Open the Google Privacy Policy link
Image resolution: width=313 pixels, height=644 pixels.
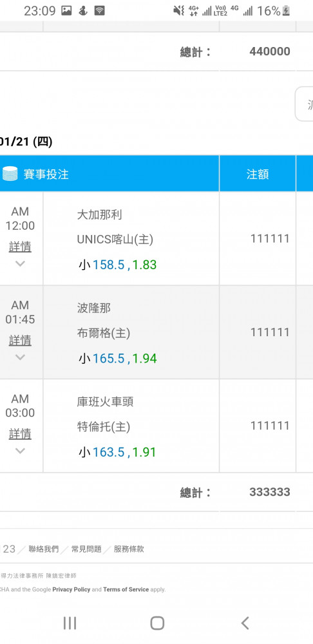71,589
